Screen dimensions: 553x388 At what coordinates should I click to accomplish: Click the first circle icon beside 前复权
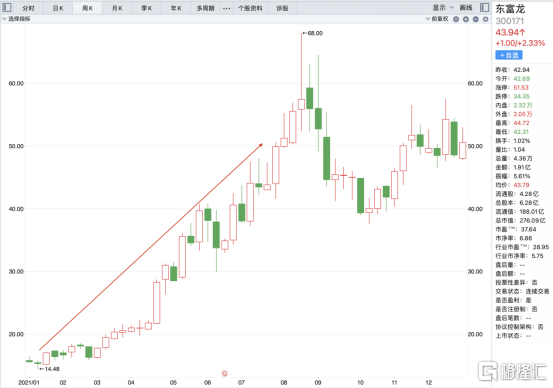pyautogui.click(x=456, y=19)
